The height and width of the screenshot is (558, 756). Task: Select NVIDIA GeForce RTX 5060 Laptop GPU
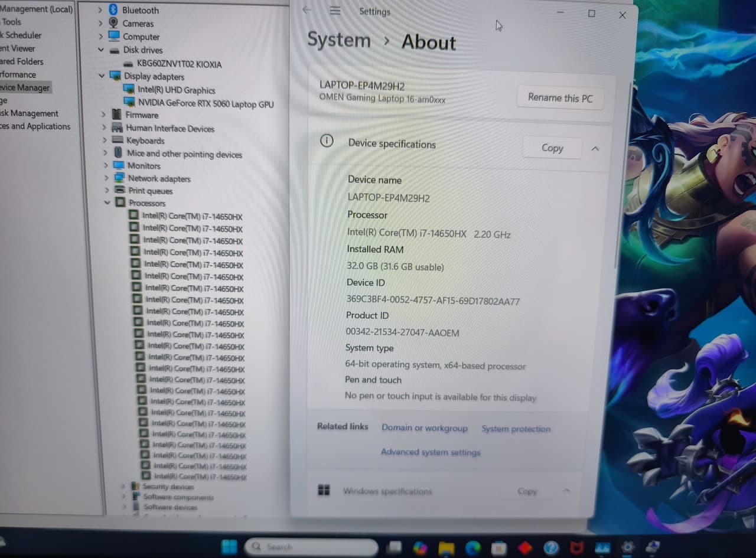206,103
